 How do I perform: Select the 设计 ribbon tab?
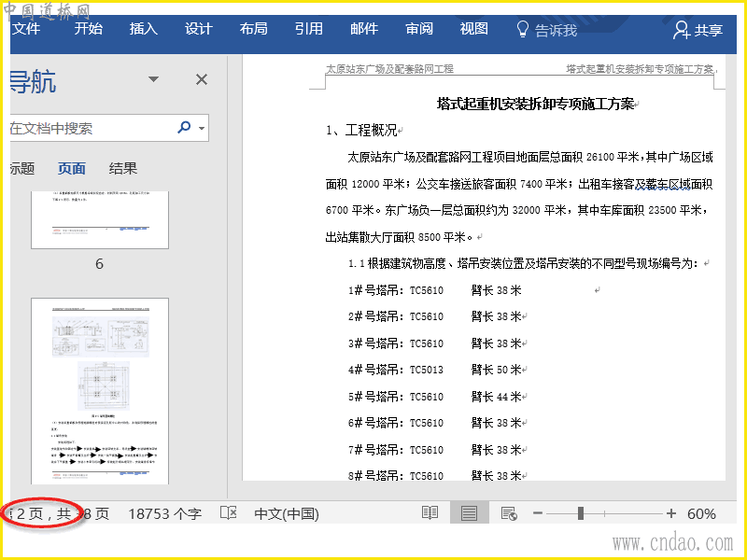(x=199, y=29)
